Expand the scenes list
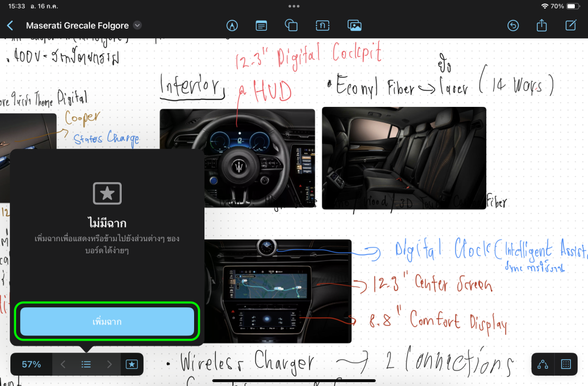This screenshot has width=588, height=386. point(86,364)
